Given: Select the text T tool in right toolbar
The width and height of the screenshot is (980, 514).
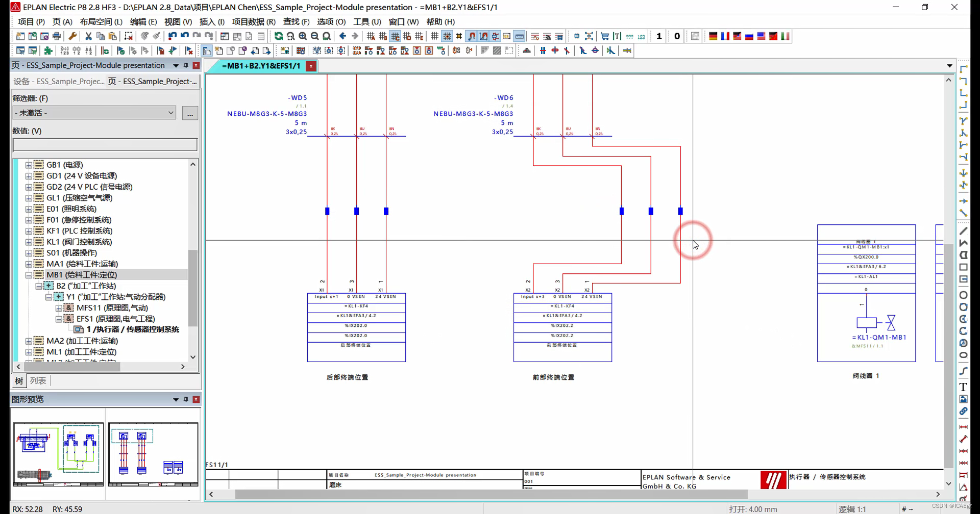Looking at the screenshot, I should coord(963,387).
